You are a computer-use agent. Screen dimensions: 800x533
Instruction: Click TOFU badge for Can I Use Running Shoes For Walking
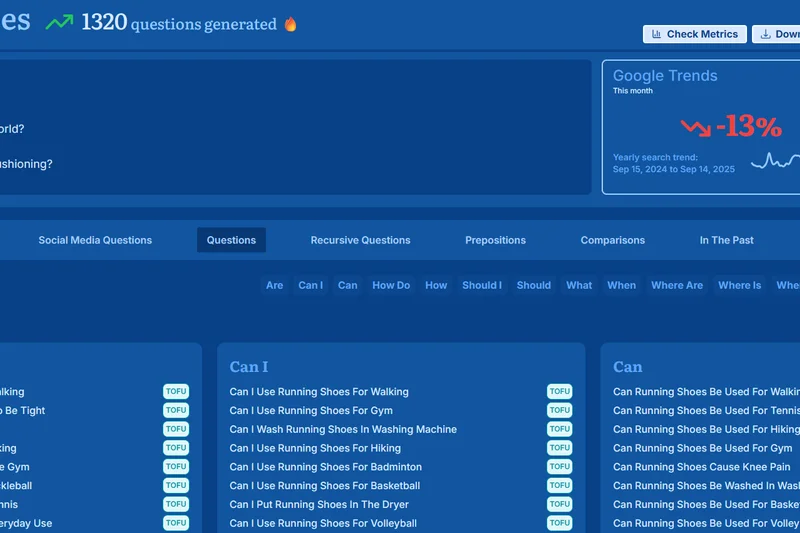pyautogui.click(x=560, y=392)
